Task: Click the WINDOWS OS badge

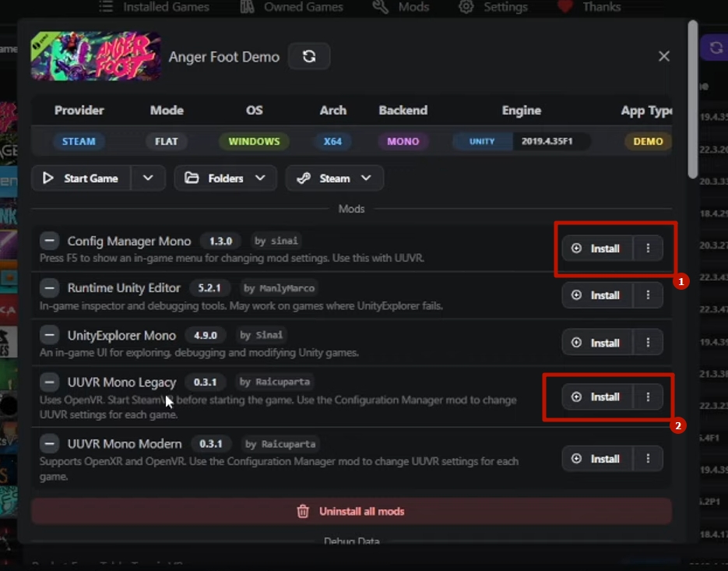Action: pyautogui.click(x=254, y=141)
